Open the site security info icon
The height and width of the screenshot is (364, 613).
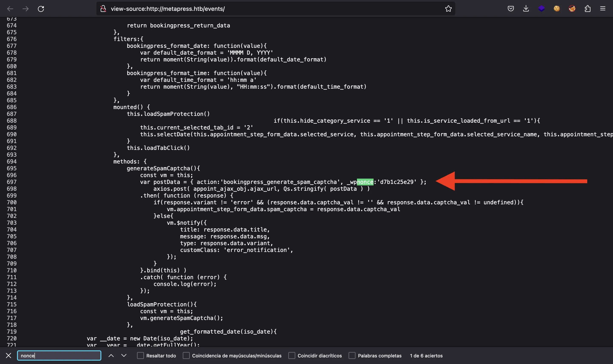coord(103,9)
